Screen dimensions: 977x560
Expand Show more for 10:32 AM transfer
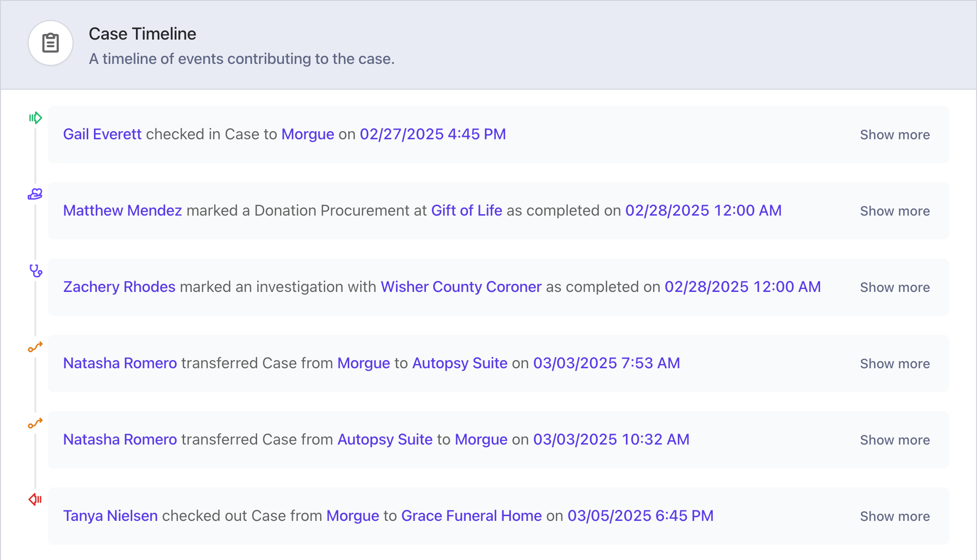(x=894, y=440)
